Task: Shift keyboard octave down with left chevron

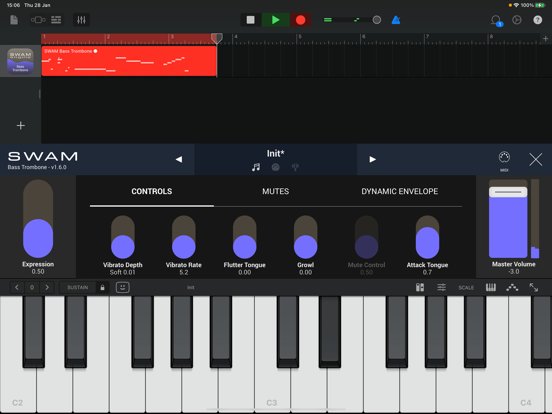Action: click(17, 287)
